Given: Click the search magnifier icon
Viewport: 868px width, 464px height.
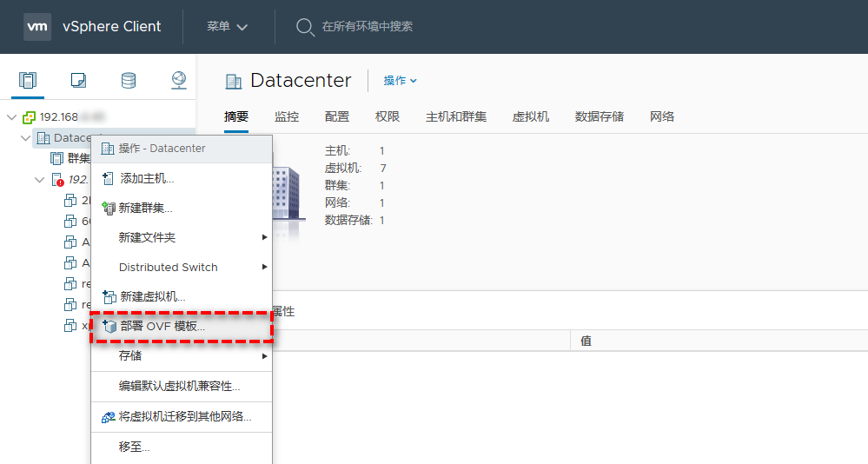Looking at the screenshot, I should [305, 27].
